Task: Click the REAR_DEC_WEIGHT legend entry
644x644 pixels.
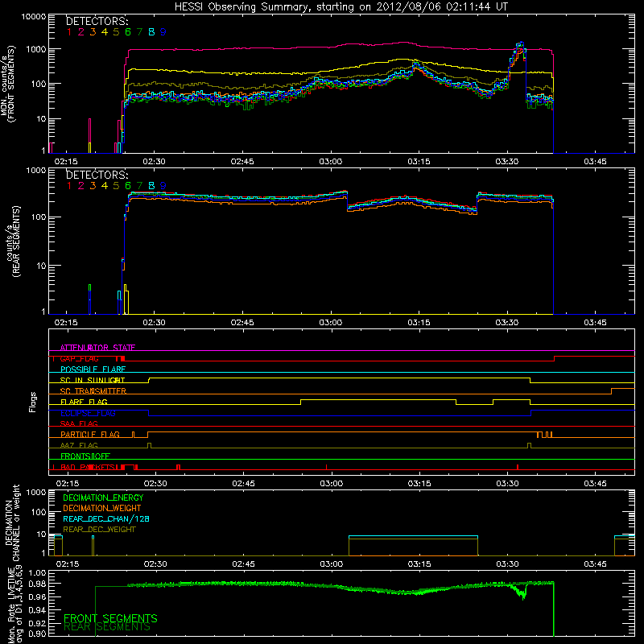Action: click(99, 530)
